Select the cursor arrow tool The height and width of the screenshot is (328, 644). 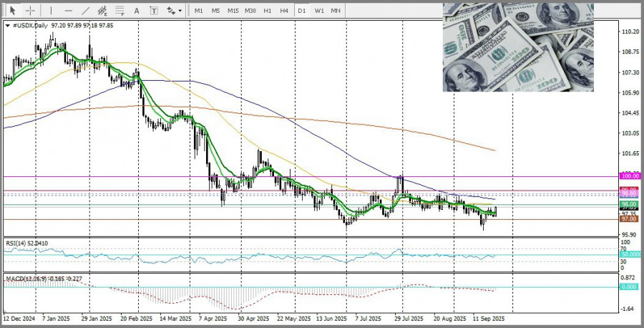[12, 11]
